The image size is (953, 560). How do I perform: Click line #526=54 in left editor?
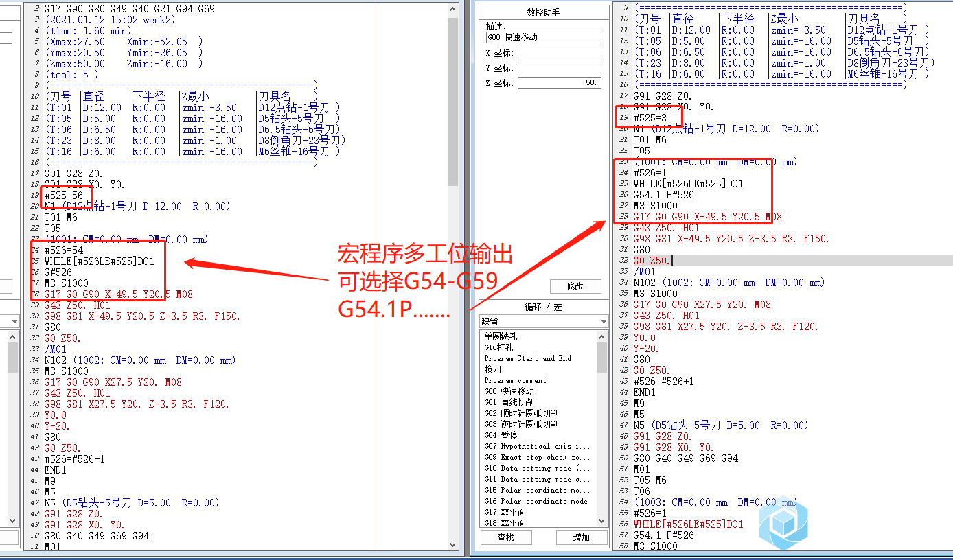coord(64,250)
